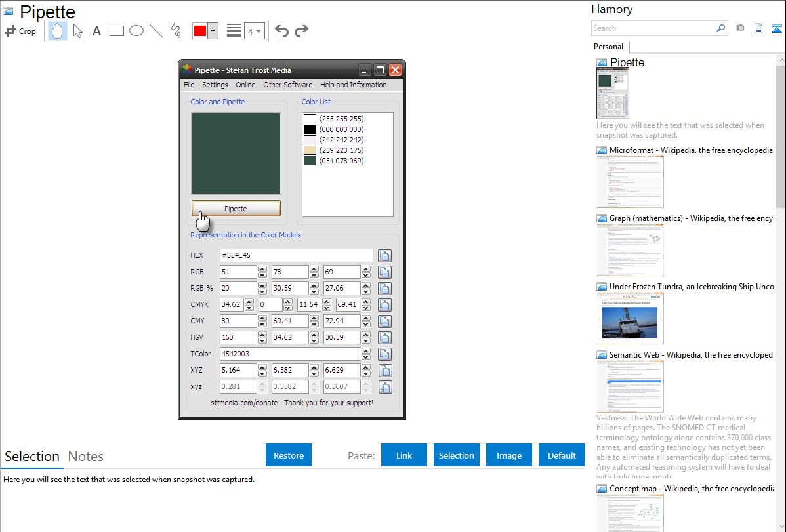Click the page icon beside camera
This screenshot has height=532, width=786.
click(758, 28)
